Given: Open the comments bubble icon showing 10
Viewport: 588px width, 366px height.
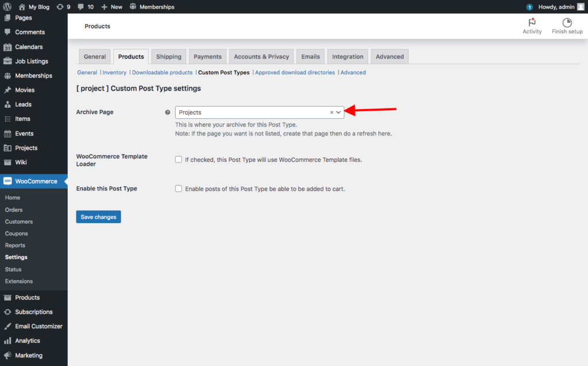Looking at the screenshot, I should tap(80, 7).
